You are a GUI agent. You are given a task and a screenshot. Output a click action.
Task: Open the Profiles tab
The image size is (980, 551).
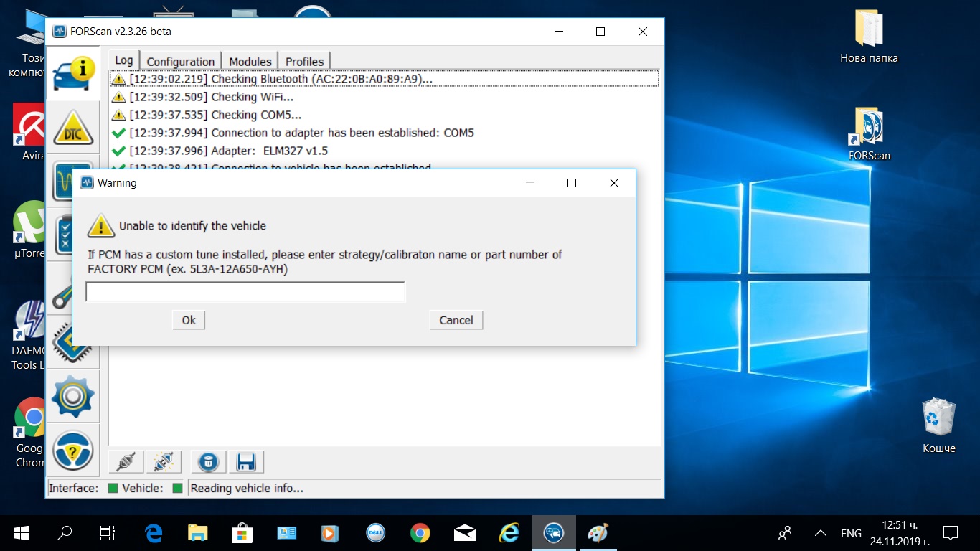(305, 62)
